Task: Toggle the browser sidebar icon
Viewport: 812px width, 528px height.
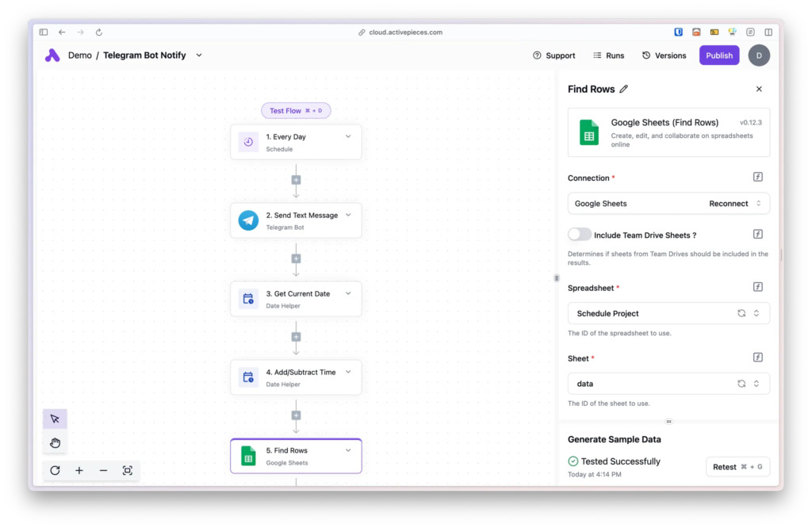Action: [x=44, y=32]
